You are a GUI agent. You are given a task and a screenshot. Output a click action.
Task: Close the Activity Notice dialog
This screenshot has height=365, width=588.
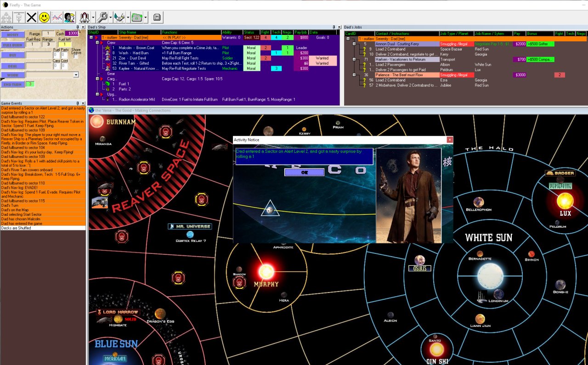click(450, 140)
